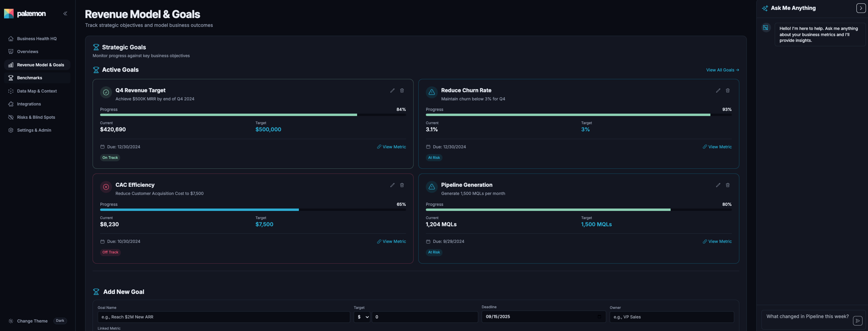
Task: Open the Deadline date picker field
Action: click(543, 317)
